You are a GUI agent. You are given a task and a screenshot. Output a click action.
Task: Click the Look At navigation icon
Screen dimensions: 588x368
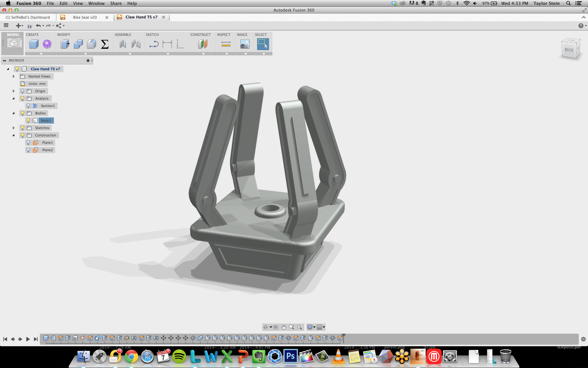pyautogui.click(x=275, y=327)
